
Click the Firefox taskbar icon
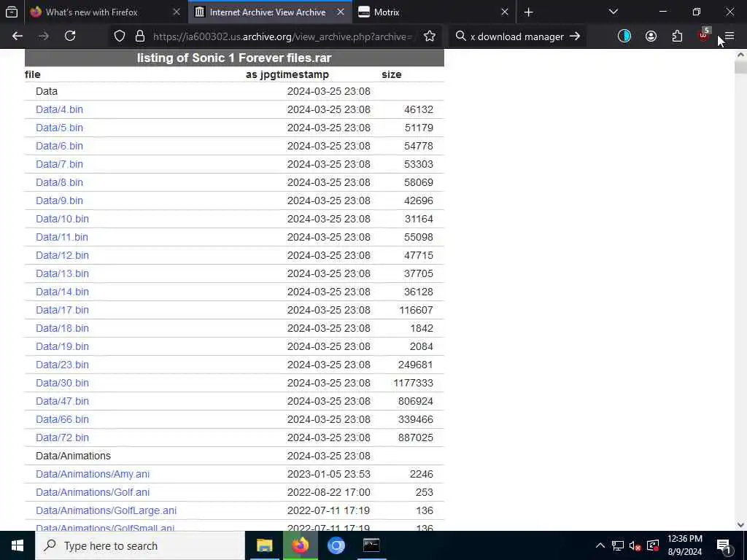point(300,545)
